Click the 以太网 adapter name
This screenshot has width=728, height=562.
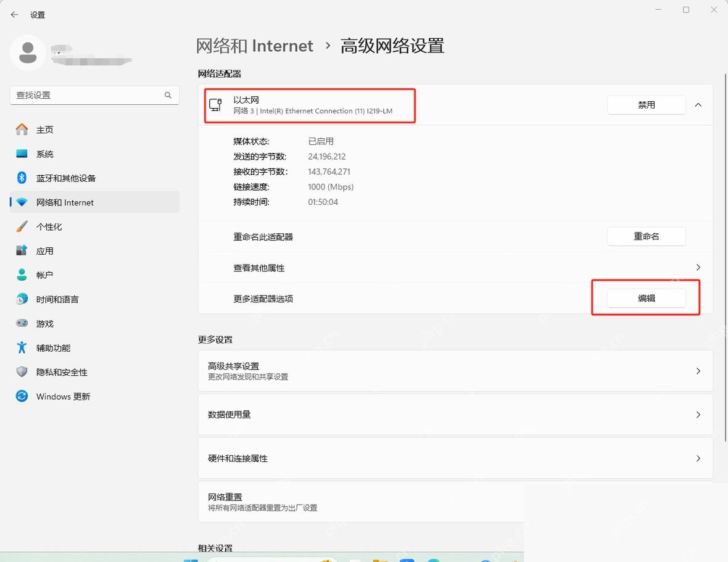click(x=246, y=100)
